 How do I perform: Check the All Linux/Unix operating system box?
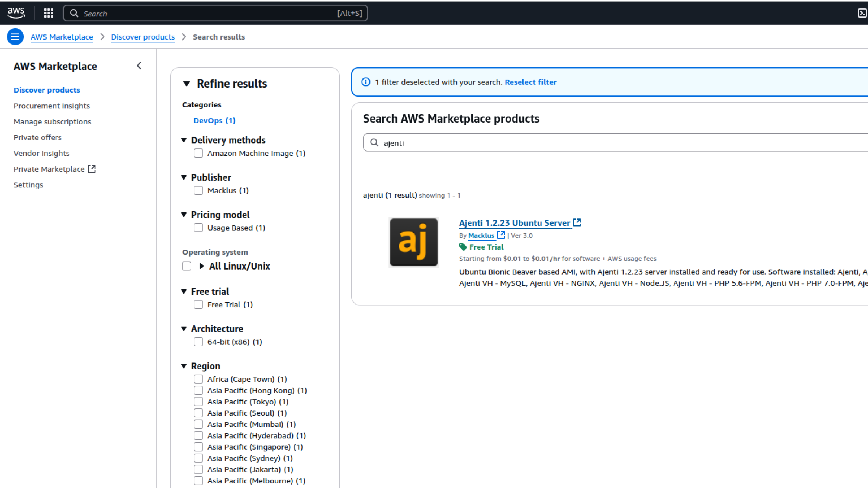click(187, 266)
